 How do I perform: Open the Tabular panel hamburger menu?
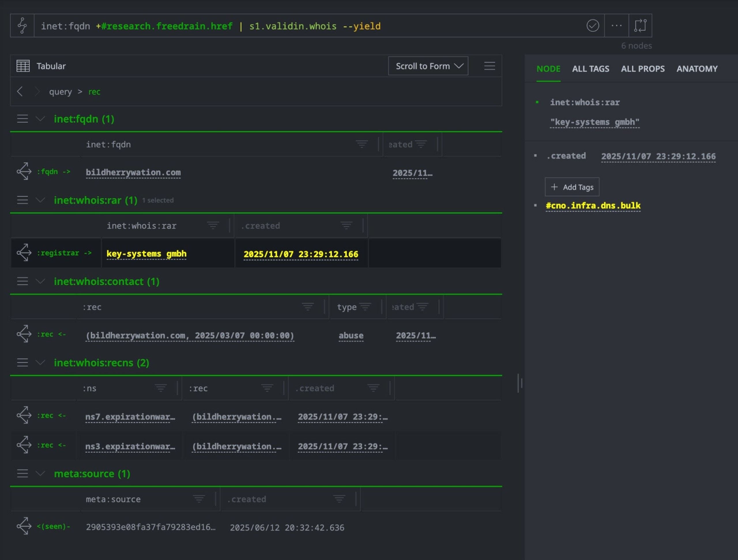click(490, 66)
